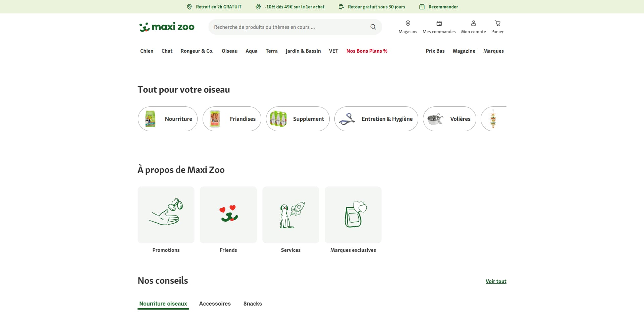
Task: Select the Entretien & Hygiène category
Action: tap(376, 119)
